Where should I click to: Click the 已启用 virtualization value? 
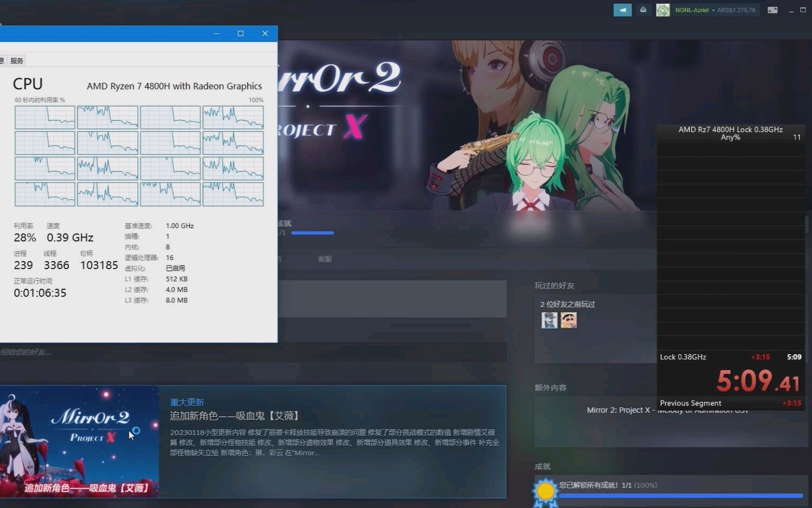click(175, 268)
